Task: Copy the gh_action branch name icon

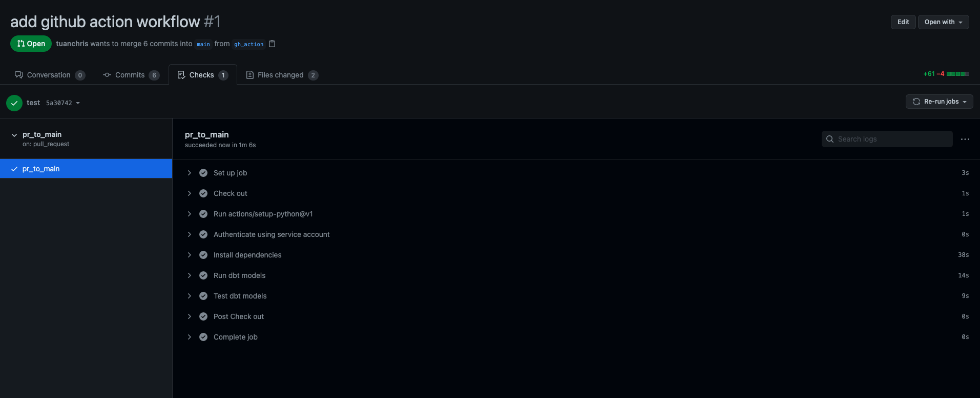Action: tap(272, 44)
